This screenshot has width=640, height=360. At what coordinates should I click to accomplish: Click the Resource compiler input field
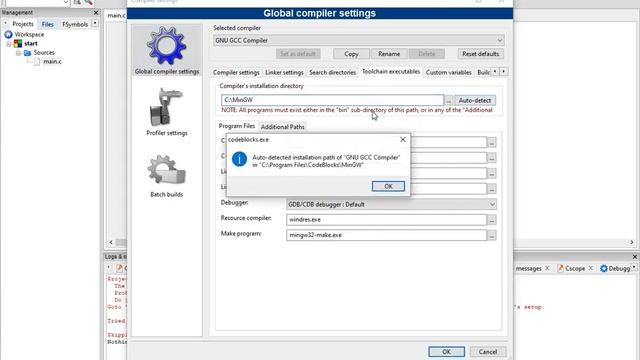tap(386, 220)
